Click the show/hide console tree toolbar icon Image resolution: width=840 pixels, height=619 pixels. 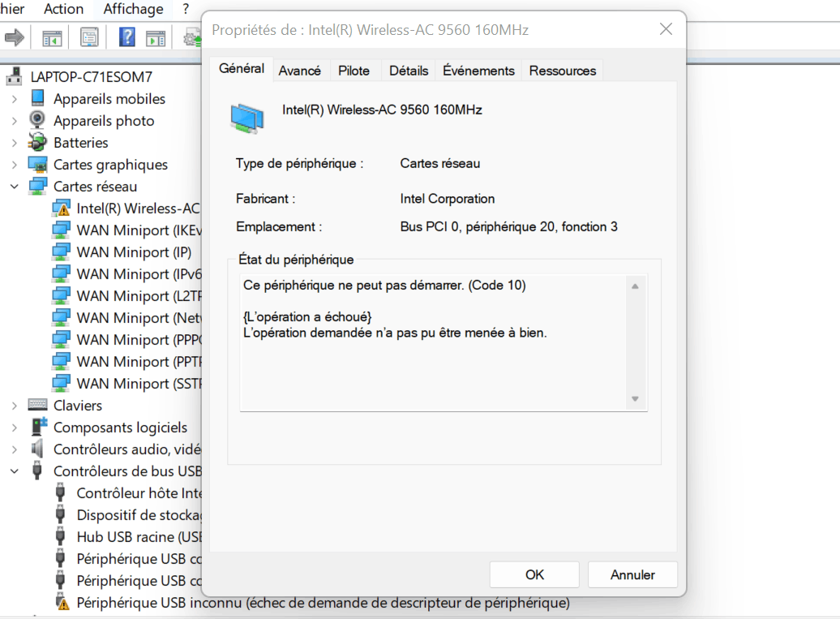pos(52,38)
